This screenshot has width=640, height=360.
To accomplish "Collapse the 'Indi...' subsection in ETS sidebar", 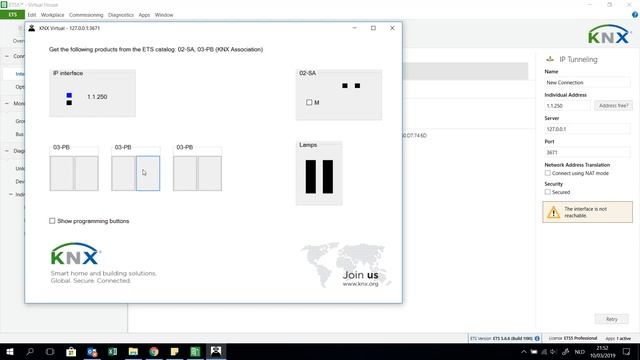I will pyautogui.click(x=11, y=194).
